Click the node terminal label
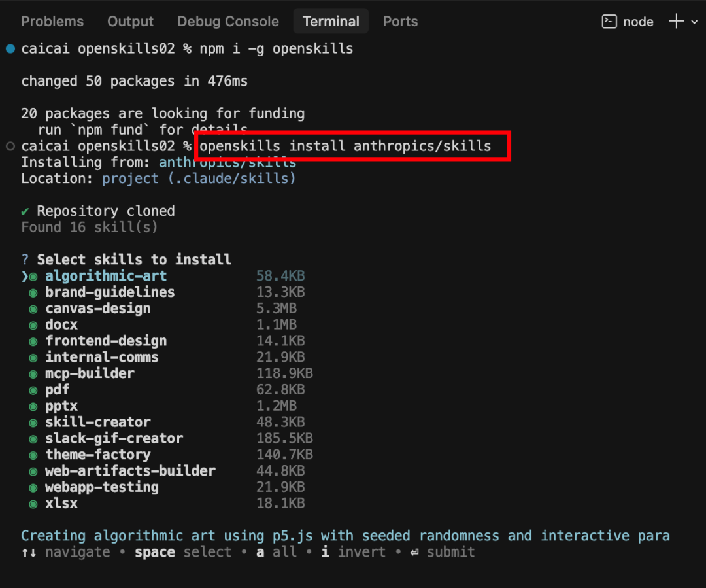 pyautogui.click(x=638, y=22)
